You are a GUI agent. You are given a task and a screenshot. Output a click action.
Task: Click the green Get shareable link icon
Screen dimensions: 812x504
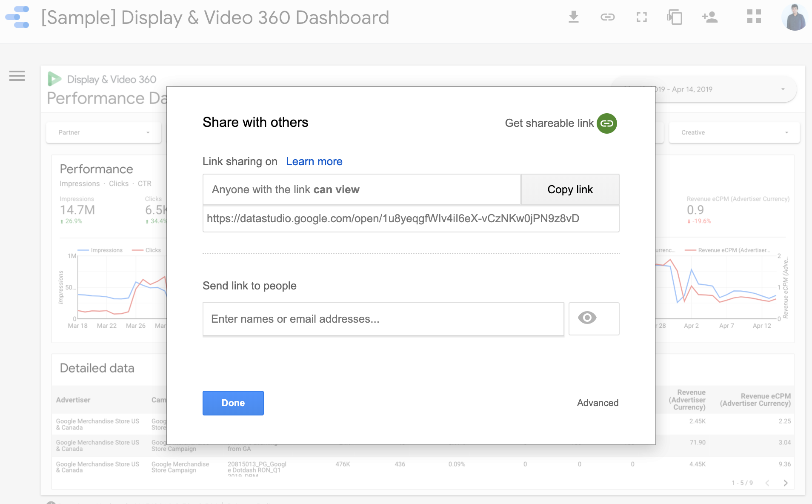coord(607,123)
